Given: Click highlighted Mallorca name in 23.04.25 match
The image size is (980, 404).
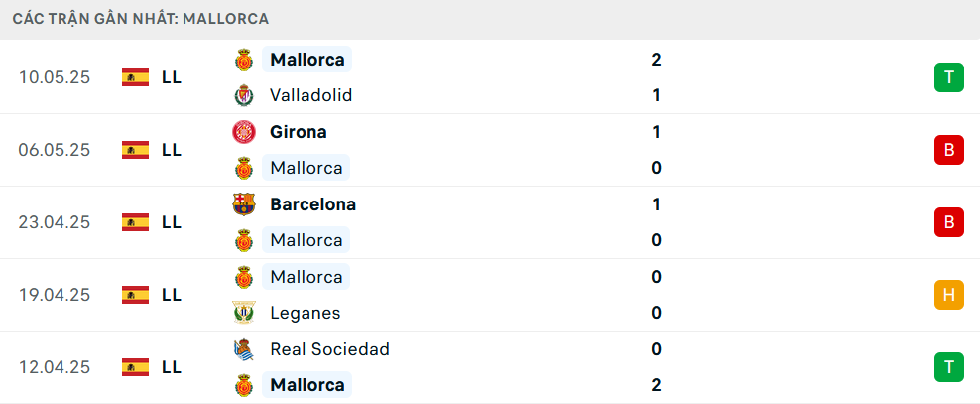Looking at the screenshot, I should click(x=306, y=240).
